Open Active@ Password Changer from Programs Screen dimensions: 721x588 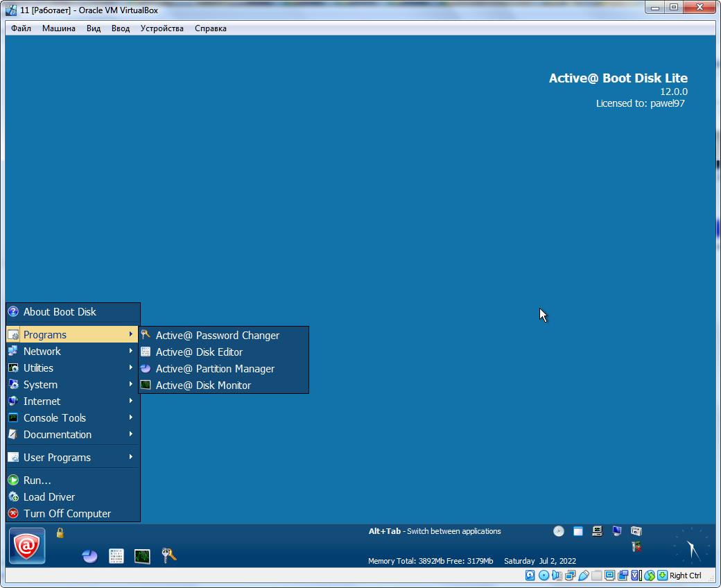click(x=217, y=336)
